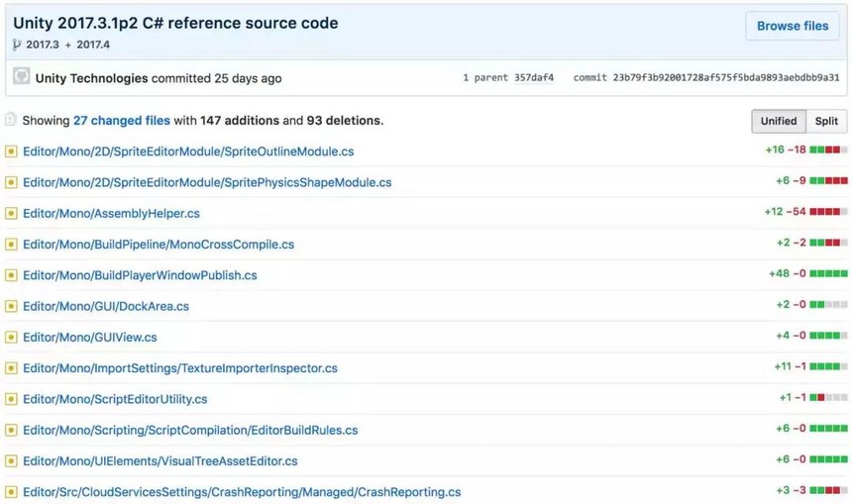Open the 2017.4 branch link
The image size is (852, 504).
tap(93, 45)
